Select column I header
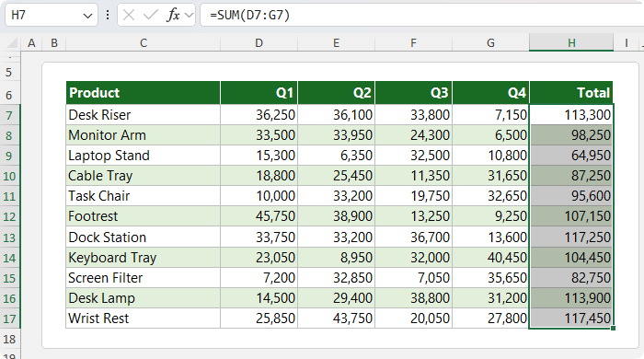The image size is (644, 359). click(626, 42)
